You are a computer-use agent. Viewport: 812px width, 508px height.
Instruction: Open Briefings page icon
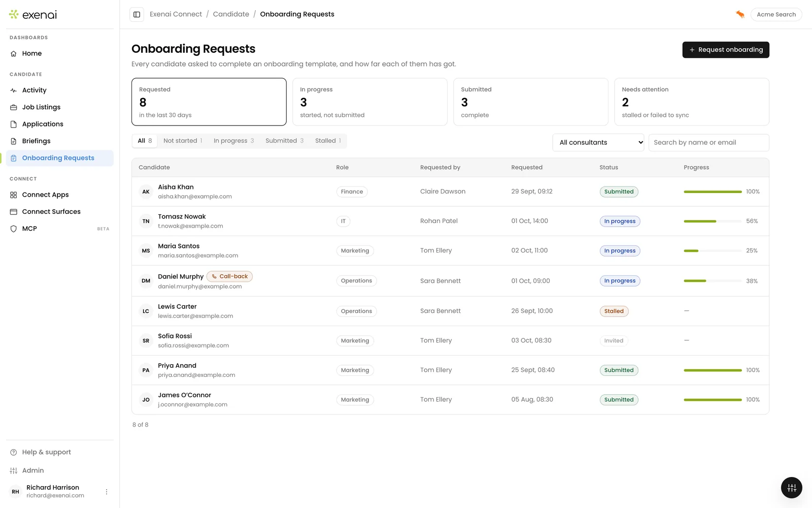point(14,141)
